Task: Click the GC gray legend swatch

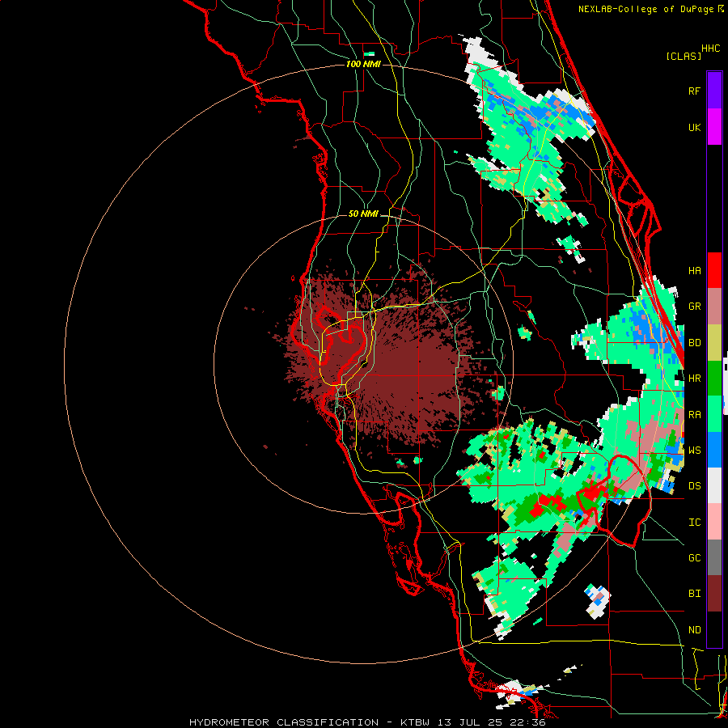Action: pyautogui.click(x=714, y=557)
